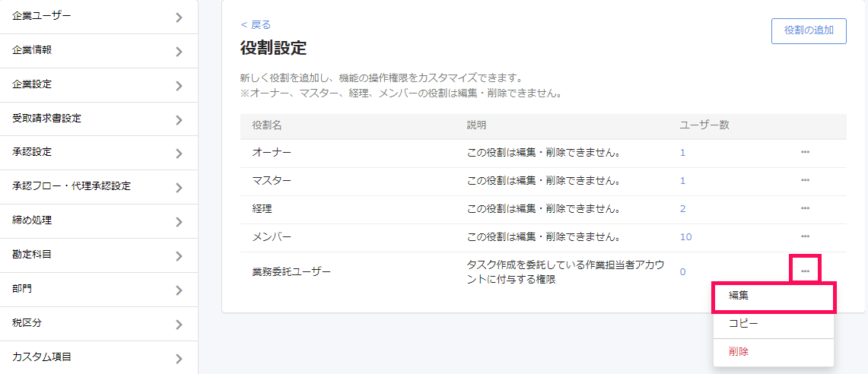Expand the 締め処理 sidebar chevron

(x=178, y=223)
